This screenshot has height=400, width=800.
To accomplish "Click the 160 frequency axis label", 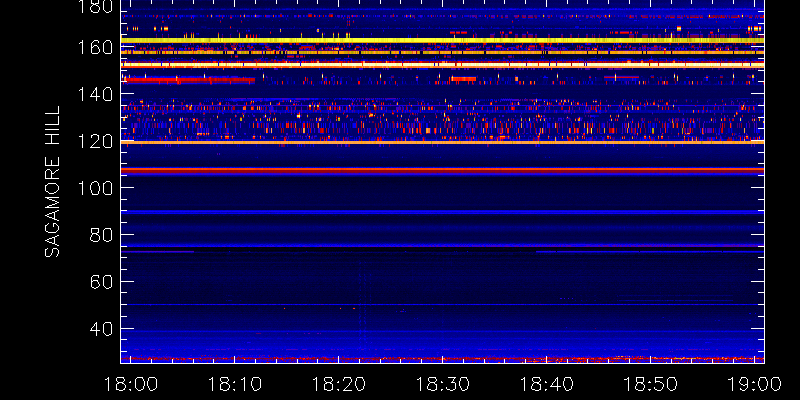I will [95, 48].
